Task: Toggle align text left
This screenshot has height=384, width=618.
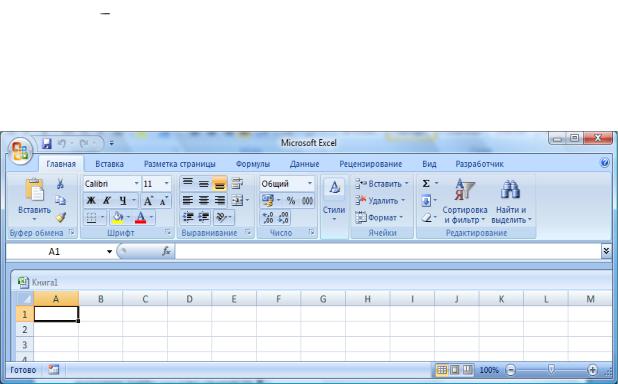Action: tap(188, 200)
